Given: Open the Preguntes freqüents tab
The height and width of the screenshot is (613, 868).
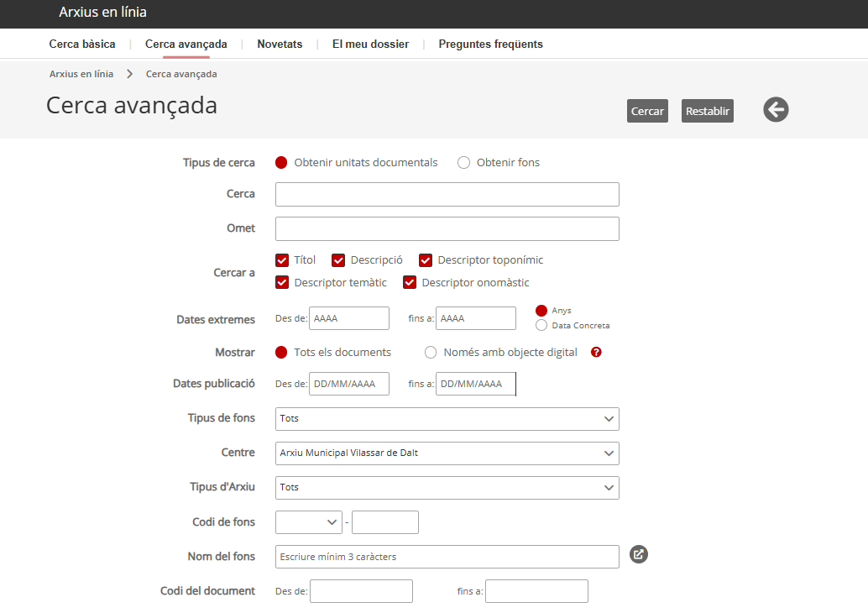Looking at the screenshot, I should click(490, 44).
